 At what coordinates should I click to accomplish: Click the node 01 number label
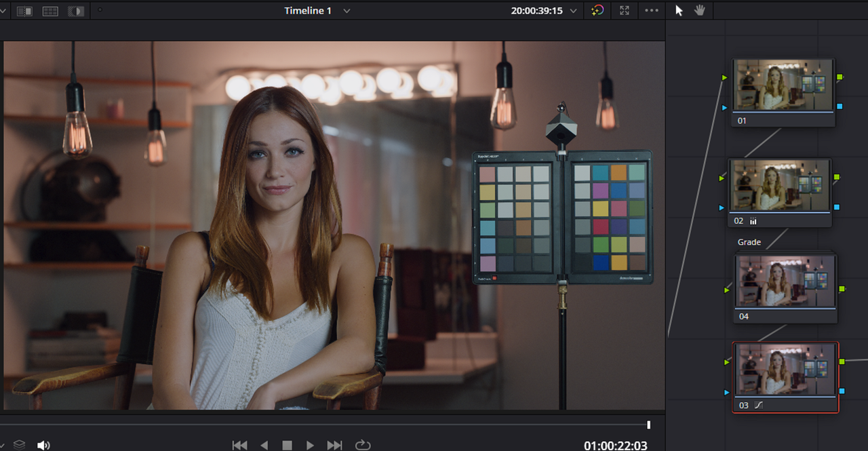click(x=741, y=121)
